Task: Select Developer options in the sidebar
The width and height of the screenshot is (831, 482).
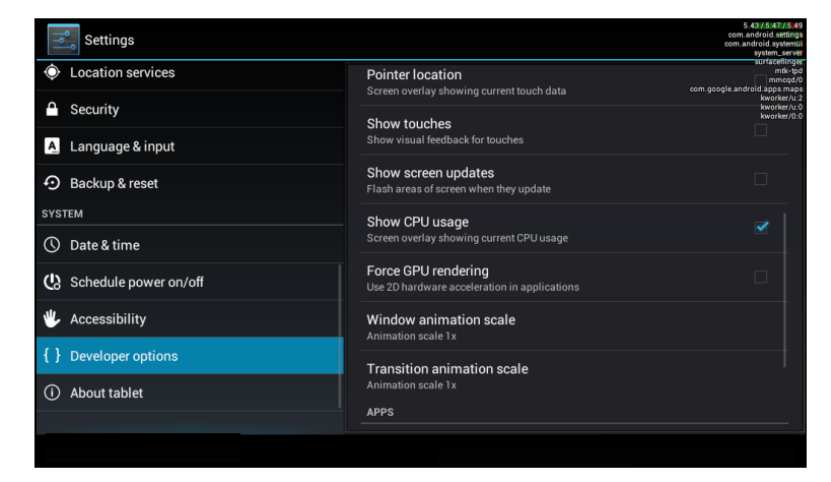Action: (x=124, y=356)
